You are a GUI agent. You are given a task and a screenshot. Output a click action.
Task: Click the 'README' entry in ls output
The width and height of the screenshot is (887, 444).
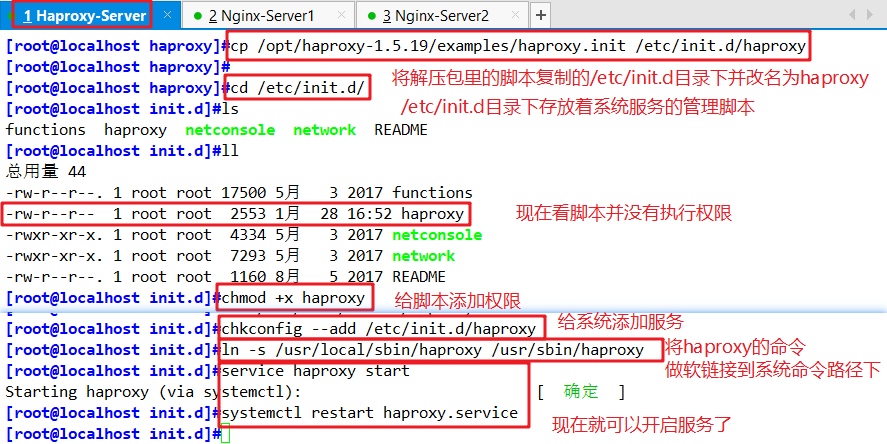[x=401, y=130]
